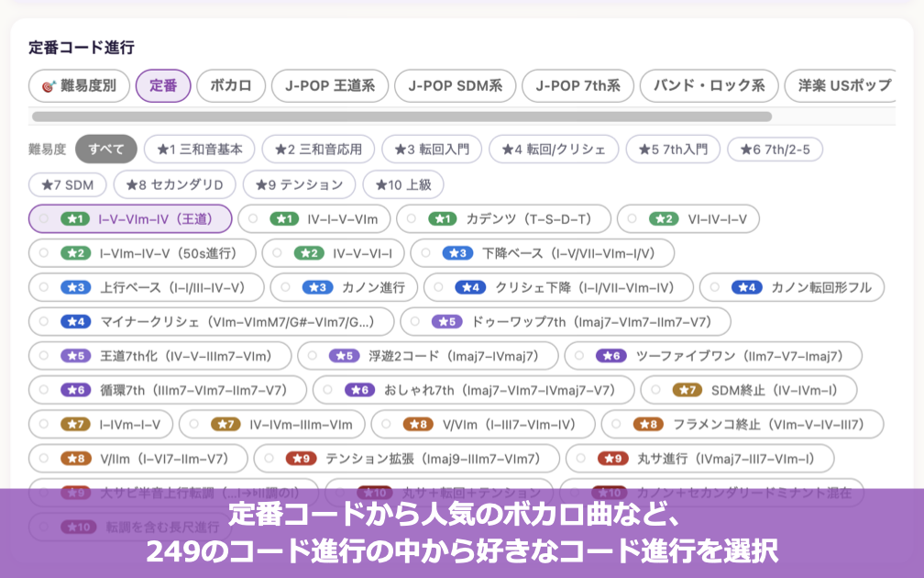
Task: Select 丸サ進行（IVmaj7–III7–VIm–I）
Action: [x=700, y=459]
